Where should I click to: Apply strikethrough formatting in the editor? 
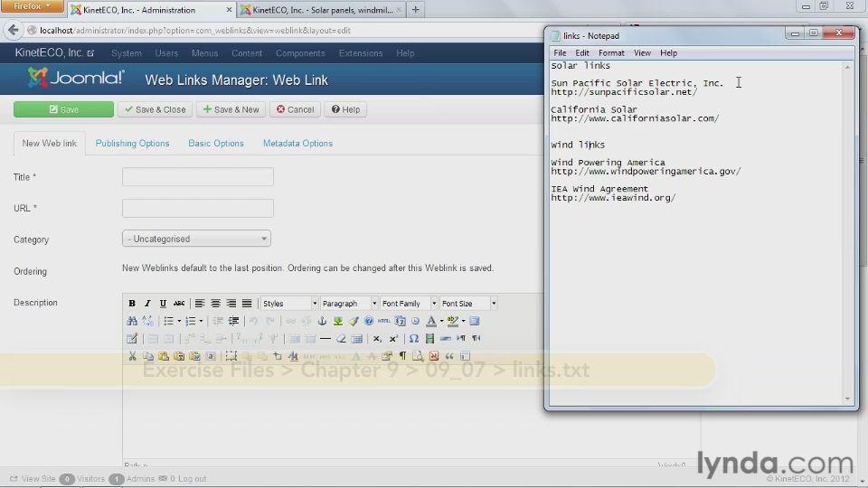179,304
